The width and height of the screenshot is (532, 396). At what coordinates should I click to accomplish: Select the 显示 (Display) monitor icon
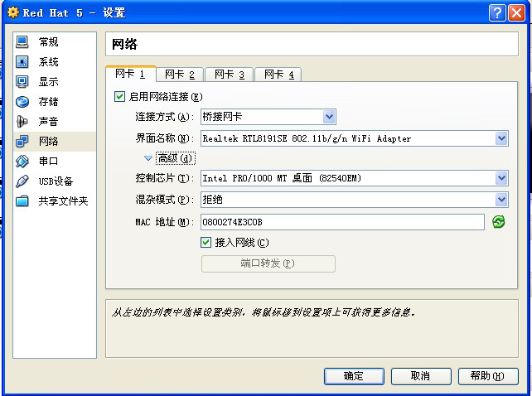[x=22, y=81]
